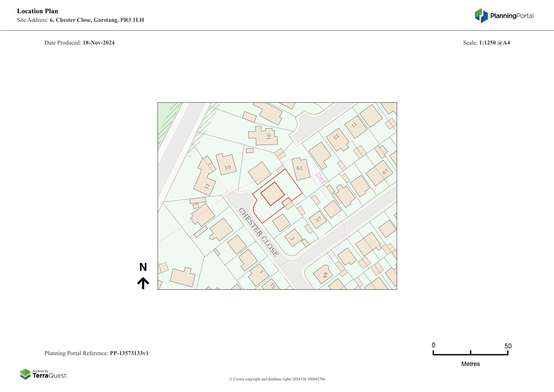Image resolution: width=554 pixels, height=392 pixels.
Task: Click the Date Produced 18-Nov-2024 text
Action: [79, 43]
